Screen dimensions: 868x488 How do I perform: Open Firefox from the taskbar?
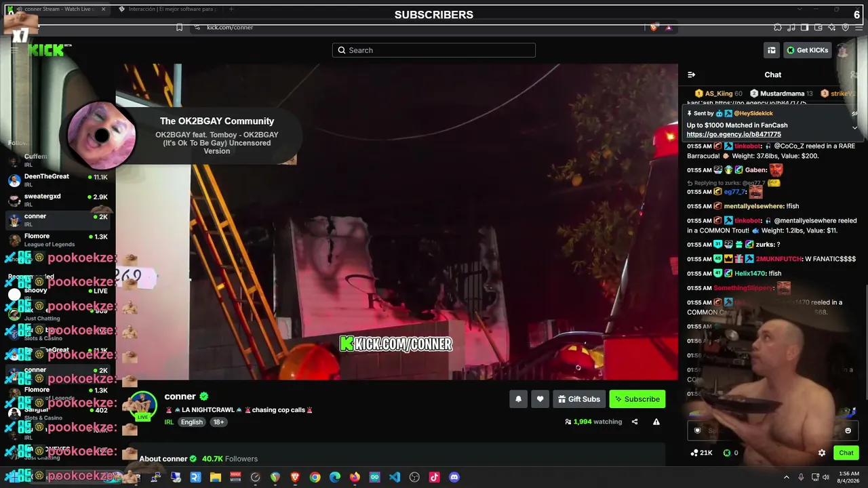[x=355, y=477]
